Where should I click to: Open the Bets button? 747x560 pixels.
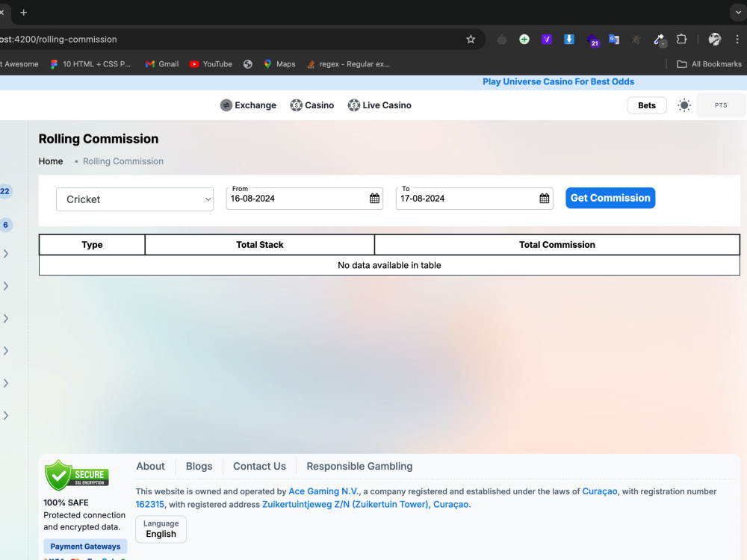coord(646,105)
